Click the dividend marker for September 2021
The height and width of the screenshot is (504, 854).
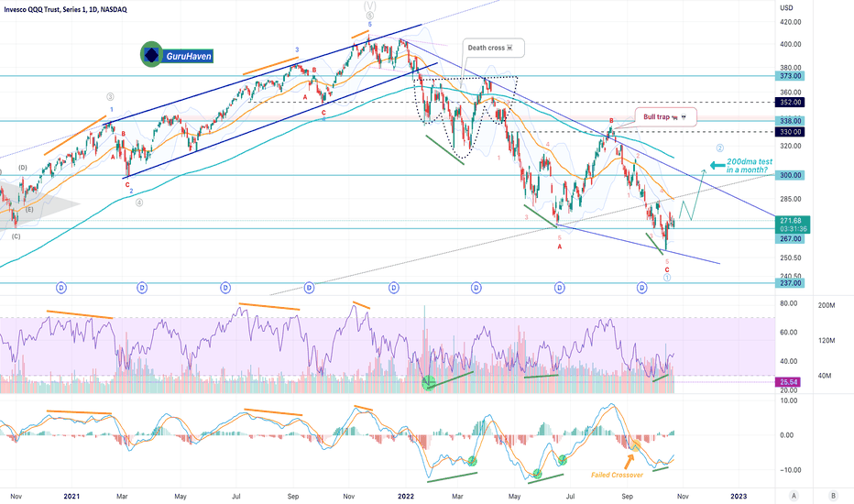[x=309, y=287]
